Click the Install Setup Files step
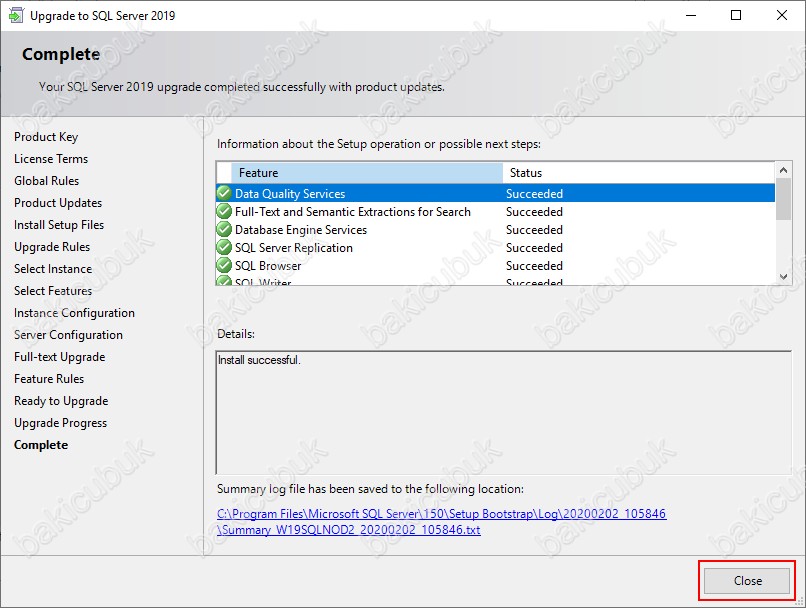Viewport: 806px width, 608px height. click(x=59, y=225)
